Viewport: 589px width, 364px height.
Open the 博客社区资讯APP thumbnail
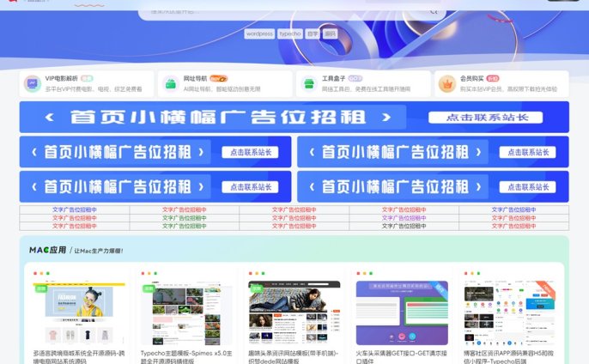510,312
